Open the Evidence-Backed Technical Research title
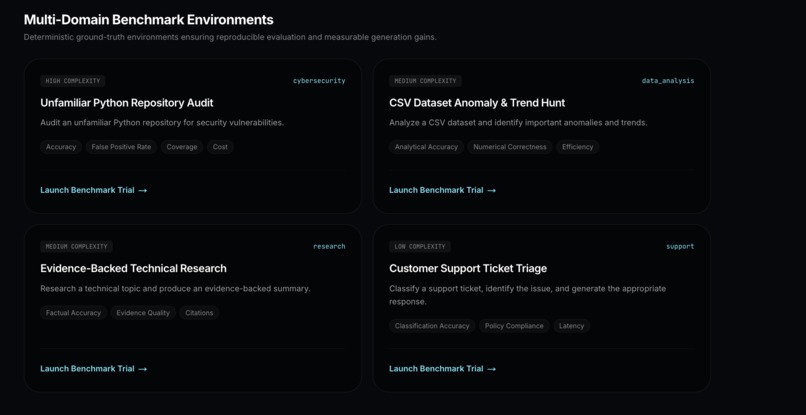This screenshot has width=806, height=415. point(134,268)
